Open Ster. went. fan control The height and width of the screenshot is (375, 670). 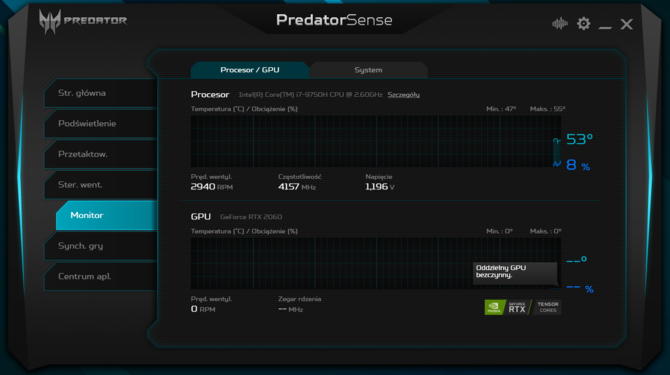point(101,185)
